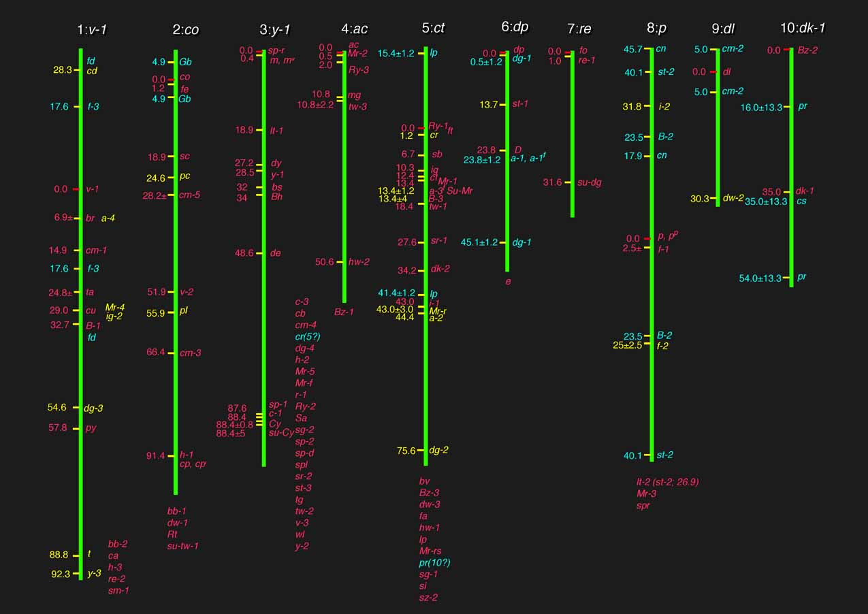
Task: Select the dg-2 locus at 75.6
Action: point(438,451)
